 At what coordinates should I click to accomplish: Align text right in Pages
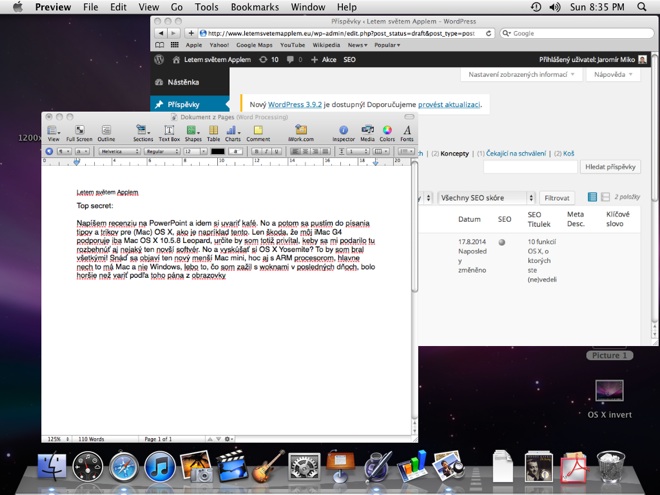[315, 151]
